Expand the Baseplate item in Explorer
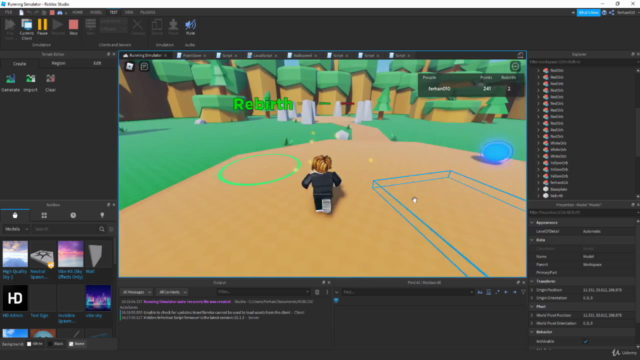The height and width of the screenshot is (360, 640). coord(538,189)
